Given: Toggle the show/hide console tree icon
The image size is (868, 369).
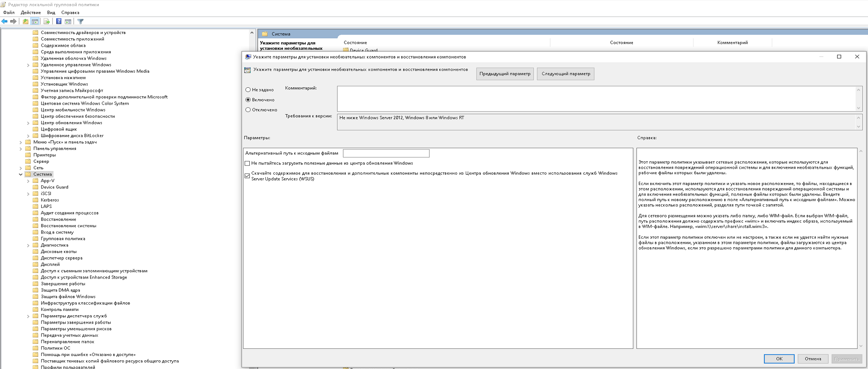Looking at the screenshot, I should point(35,21).
